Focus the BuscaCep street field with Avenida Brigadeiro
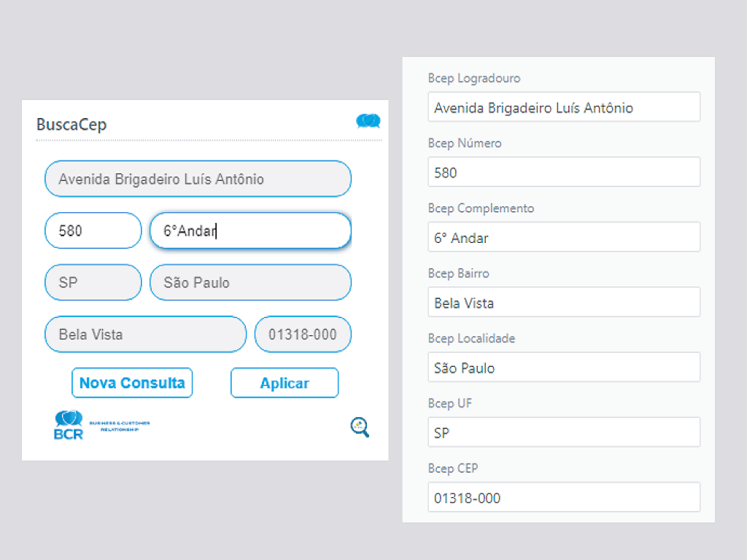747x560 pixels. [198, 179]
